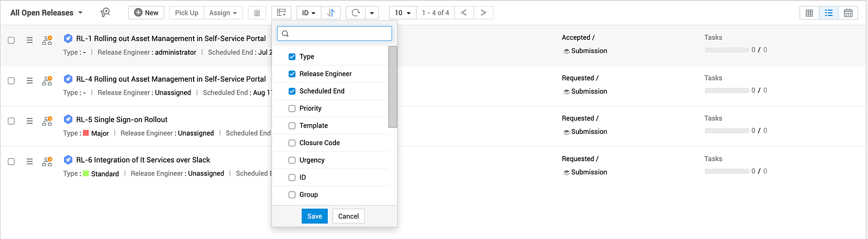Open the ID sort-by dropdown
Screen dimensions: 868x239
click(309, 13)
